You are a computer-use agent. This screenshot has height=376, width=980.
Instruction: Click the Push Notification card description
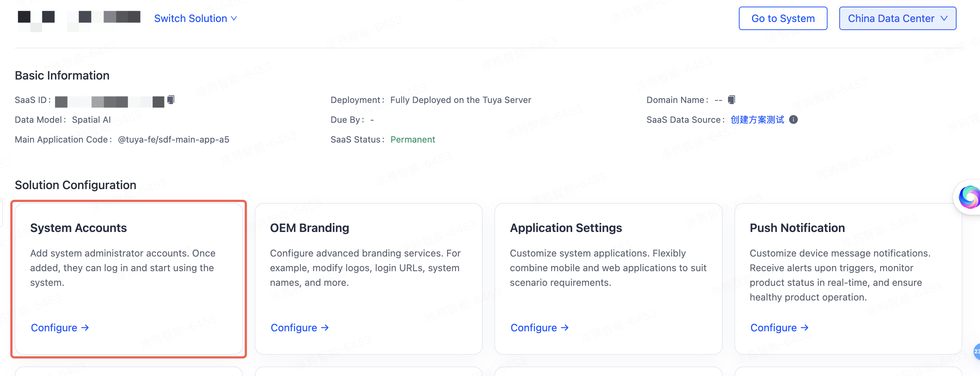tap(840, 275)
